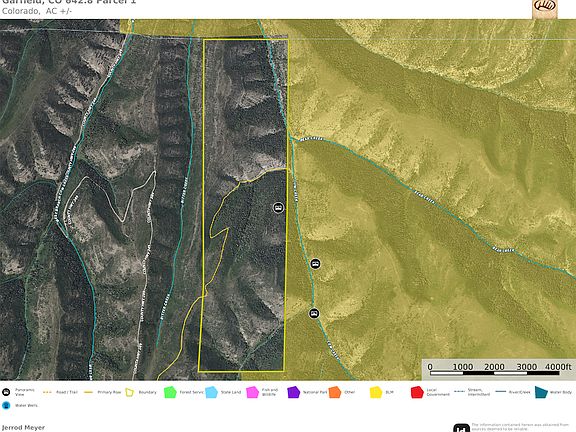Click the Boundary legend polygon icon

(130, 392)
